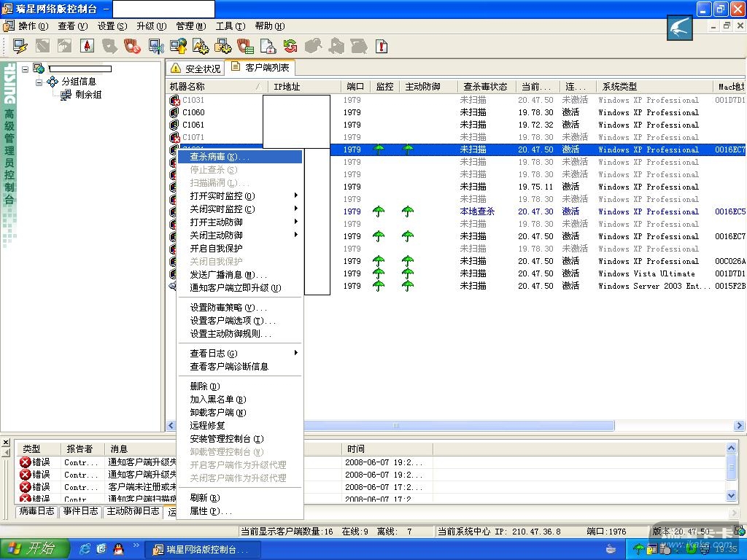This screenshot has height=560, width=747.
Task: Collapse the 分组信息 tree node
Action: [x=39, y=82]
